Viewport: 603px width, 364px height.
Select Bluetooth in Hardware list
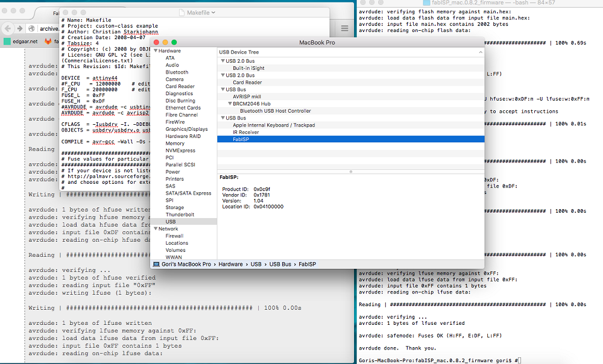[x=177, y=72]
